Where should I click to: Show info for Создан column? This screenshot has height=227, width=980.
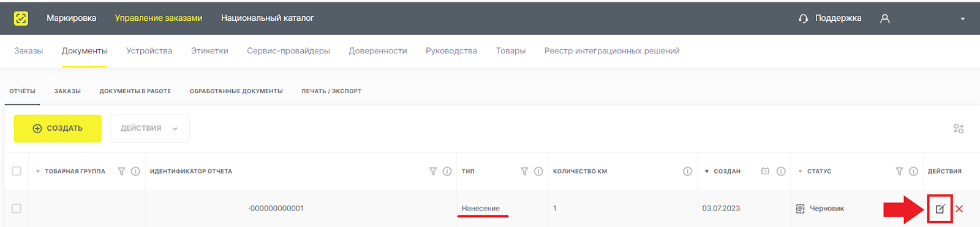pos(781,171)
